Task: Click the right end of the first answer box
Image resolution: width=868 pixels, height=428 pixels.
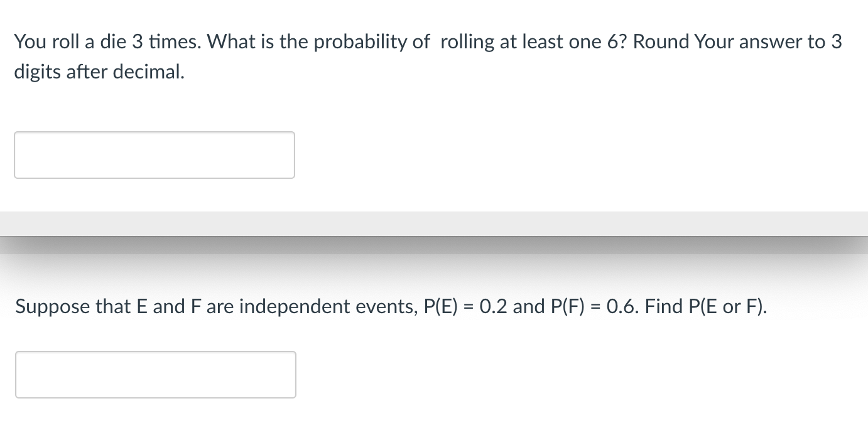Action: (x=288, y=155)
